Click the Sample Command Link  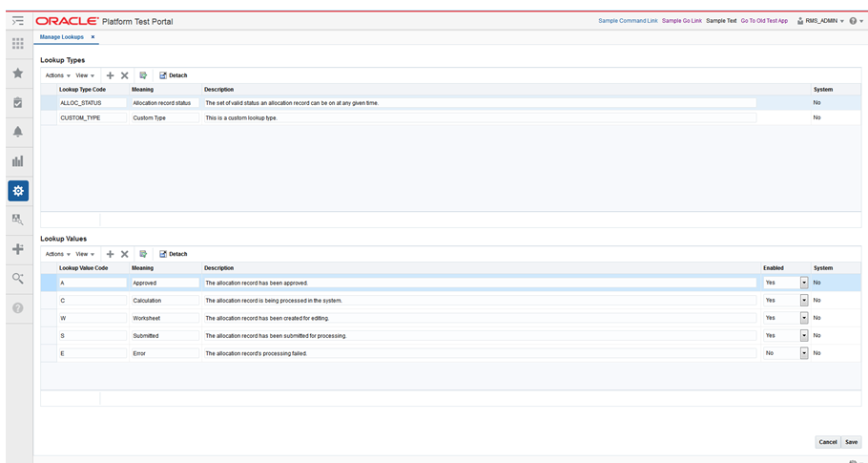click(x=628, y=21)
